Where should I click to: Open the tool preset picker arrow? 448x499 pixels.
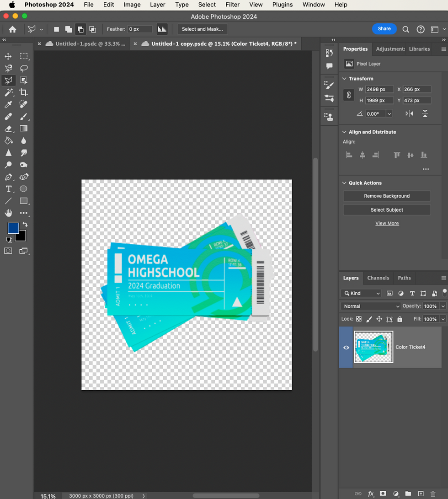point(41,29)
